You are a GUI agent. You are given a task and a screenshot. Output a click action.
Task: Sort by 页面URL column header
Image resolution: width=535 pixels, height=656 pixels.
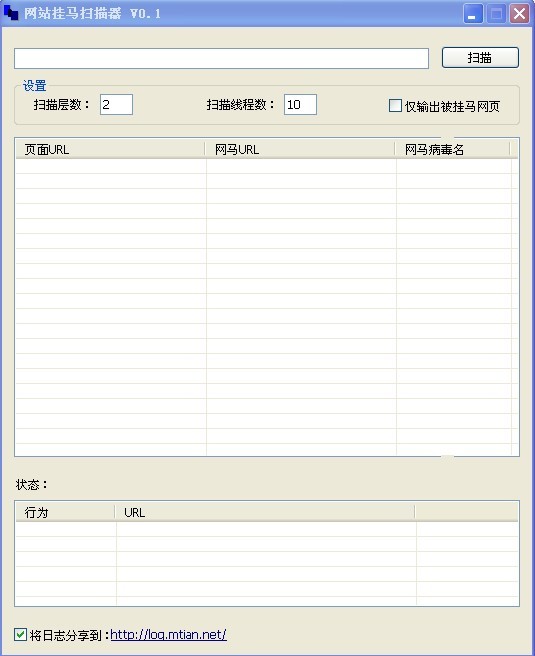click(x=110, y=149)
